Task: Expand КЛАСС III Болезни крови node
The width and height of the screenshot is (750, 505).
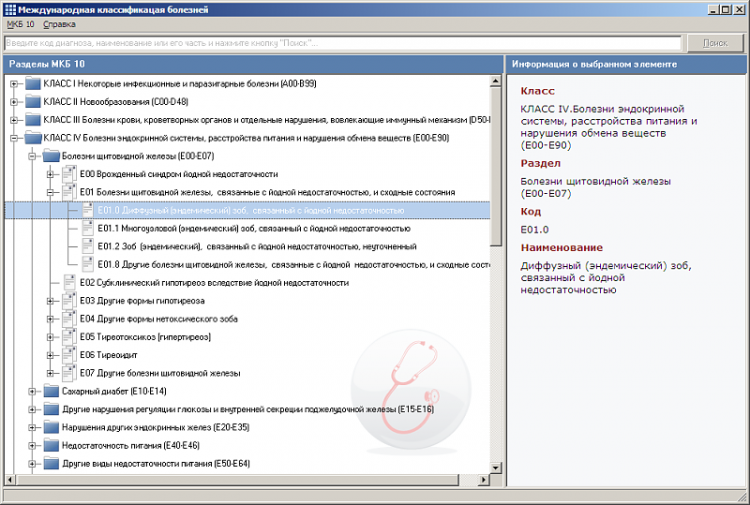Action: pos(14,120)
